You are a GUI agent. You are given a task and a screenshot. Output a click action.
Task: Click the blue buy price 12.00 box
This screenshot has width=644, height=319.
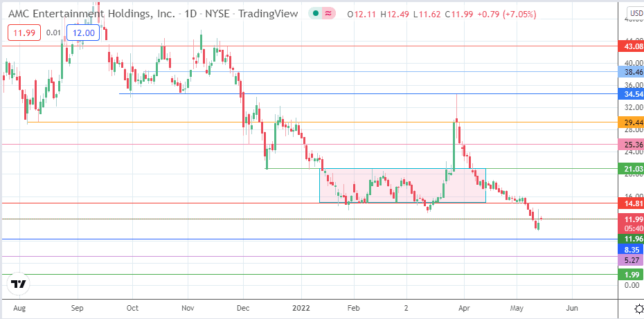(83, 33)
